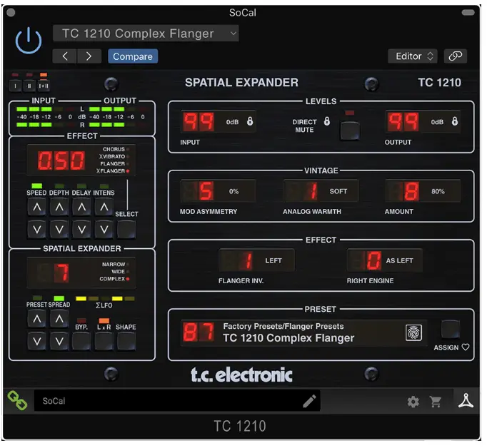487x448 pixels.
Task: Click the XVIBRATO mode label
Action: [x=112, y=156]
